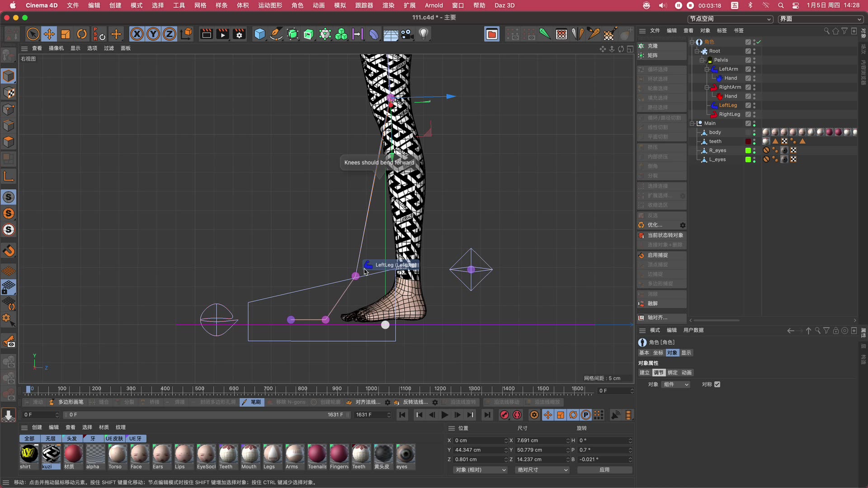Image resolution: width=868 pixels, height=488 pixels.
Task: Toggle R_eyes green enable square
Action: click(748, 150)
